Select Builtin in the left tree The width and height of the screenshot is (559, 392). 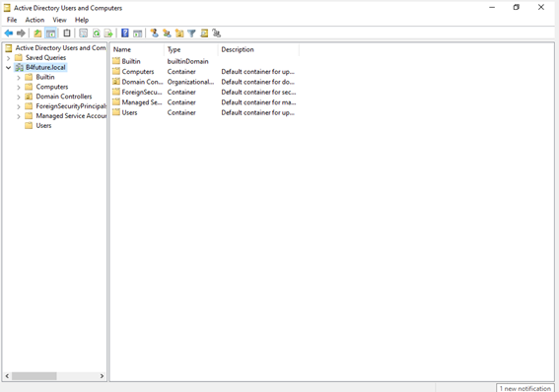click(39, 77)
